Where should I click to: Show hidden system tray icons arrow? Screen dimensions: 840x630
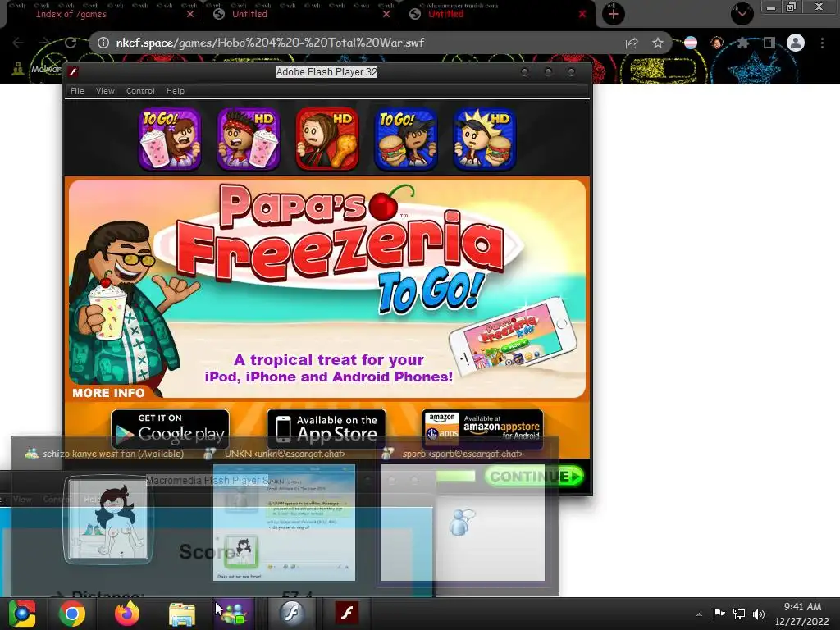point(699,614)
